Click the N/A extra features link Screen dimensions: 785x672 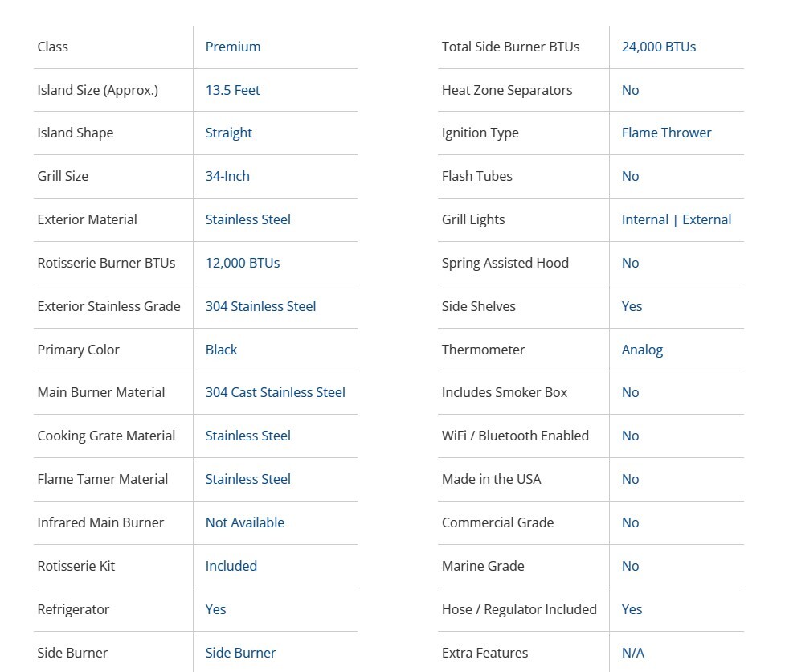632,653
